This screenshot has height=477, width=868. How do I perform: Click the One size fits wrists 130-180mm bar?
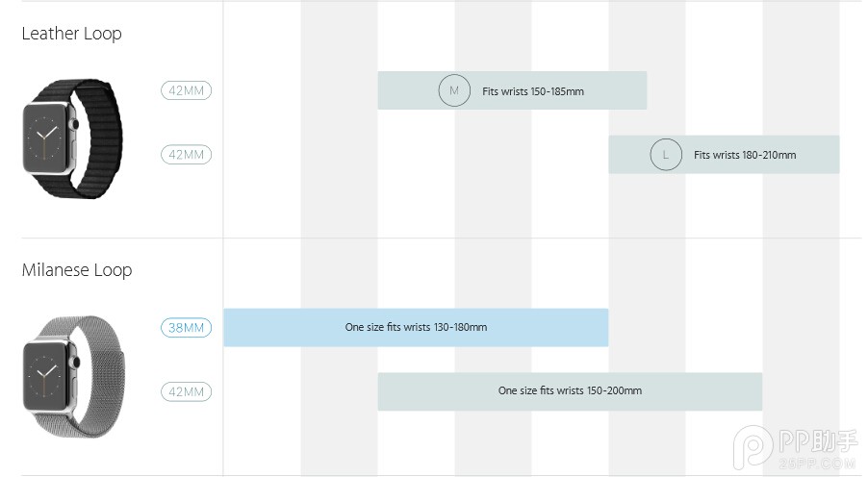coord(416,328)
